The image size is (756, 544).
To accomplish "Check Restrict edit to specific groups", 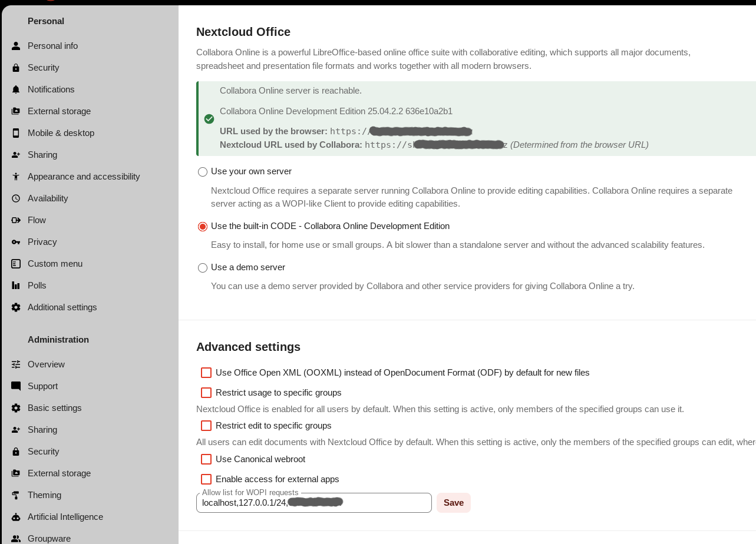I will (x=206, y=426).
